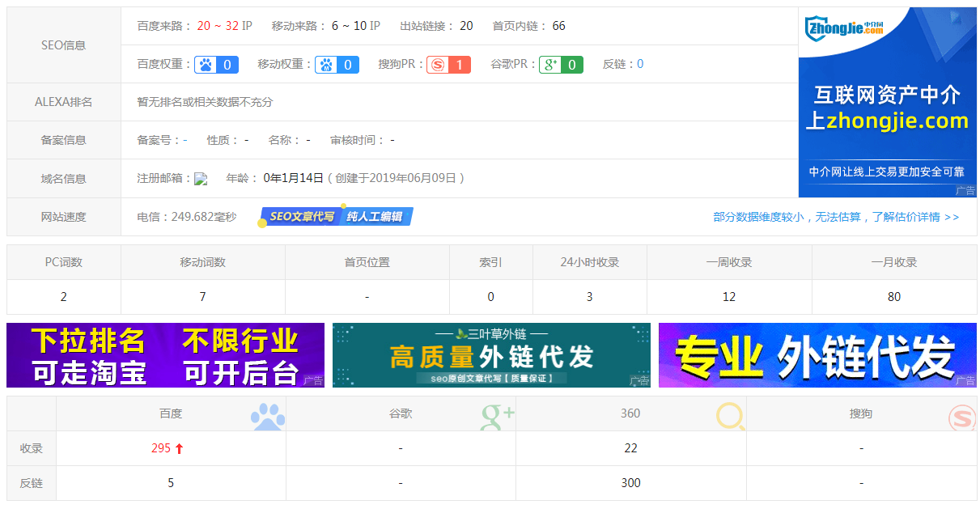Click the 一月收录 value 80

pos(893,297)
